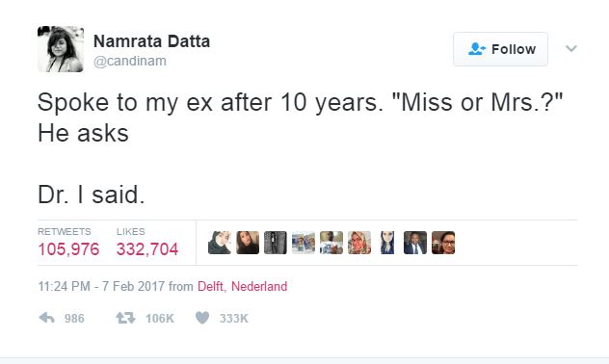Screen dimensions: 609x364
Task: Open the liker avatar in suit and tie
Action: (415, 243)
